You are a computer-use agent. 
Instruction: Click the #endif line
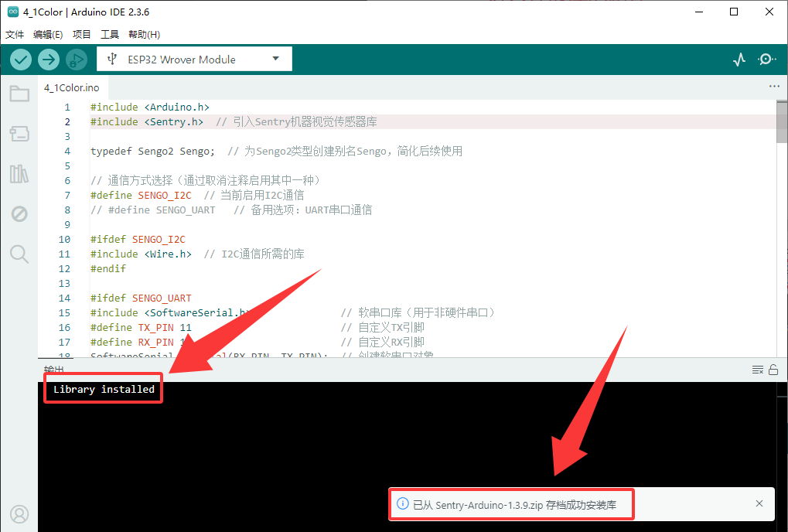point(108,269)
